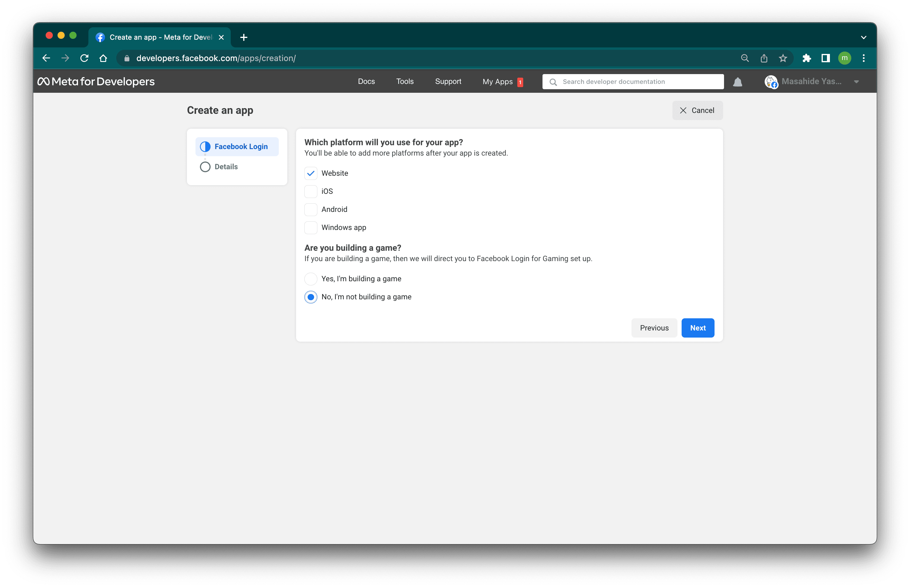Select the Details step
Viewport: 910px width, 588px height.
226,167
